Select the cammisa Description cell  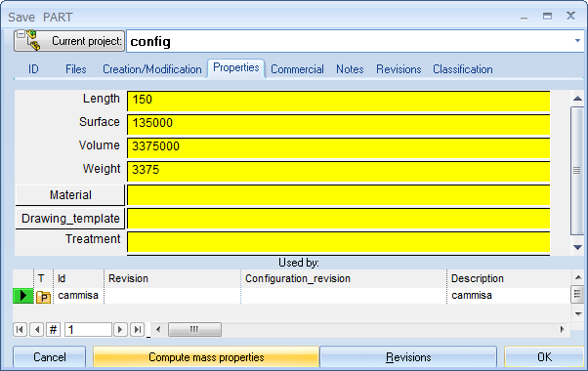pyautogui.click(x=508, y=296)
